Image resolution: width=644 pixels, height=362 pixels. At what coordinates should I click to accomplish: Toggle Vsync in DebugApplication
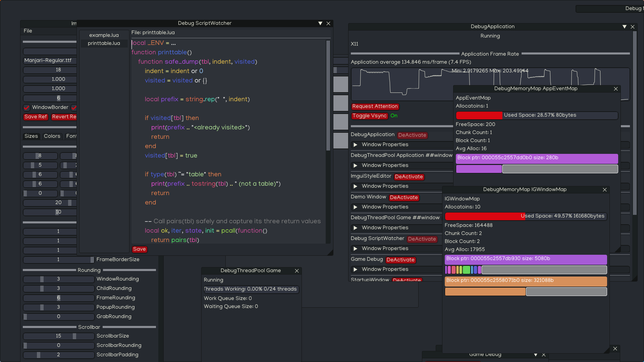[370, 116]
